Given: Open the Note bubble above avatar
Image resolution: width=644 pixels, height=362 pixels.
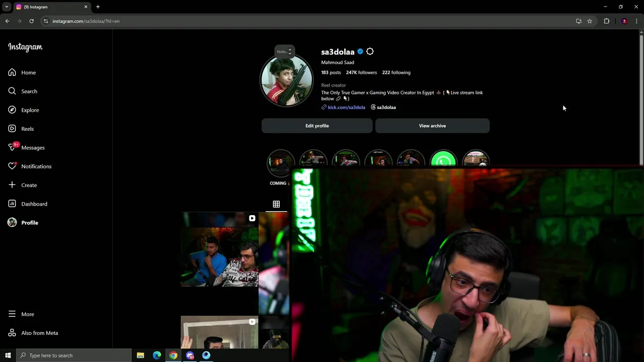Looking at the screenshot, I should [284, 51].
